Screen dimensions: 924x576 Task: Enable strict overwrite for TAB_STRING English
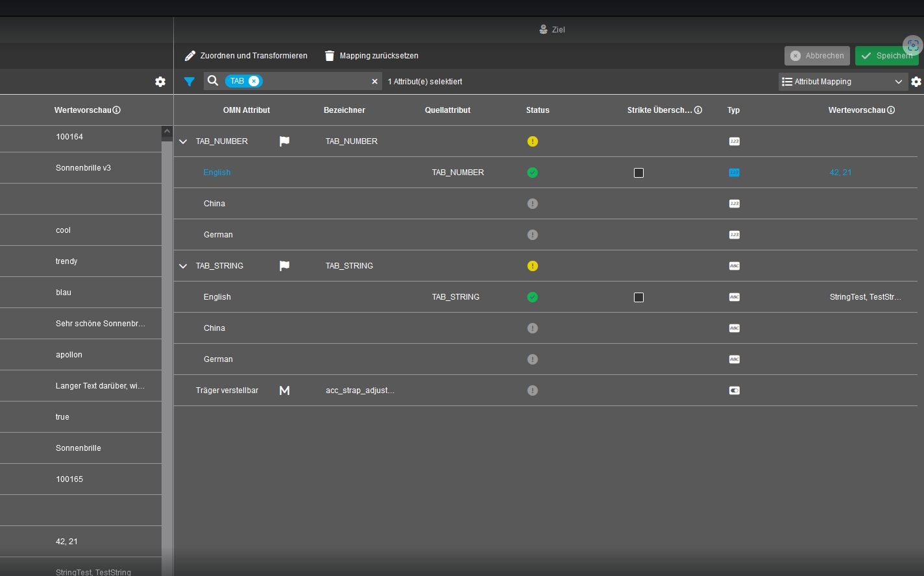tap(638, 297)
